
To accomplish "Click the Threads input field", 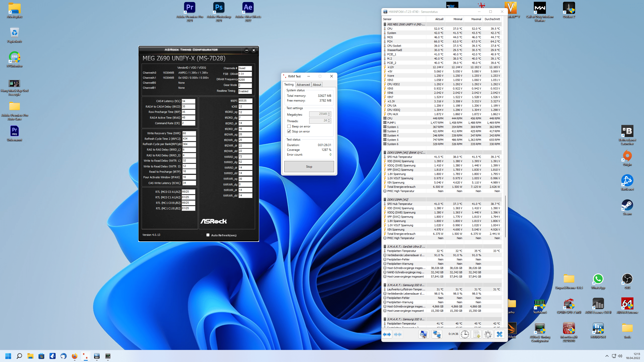I will click(318, 121).
